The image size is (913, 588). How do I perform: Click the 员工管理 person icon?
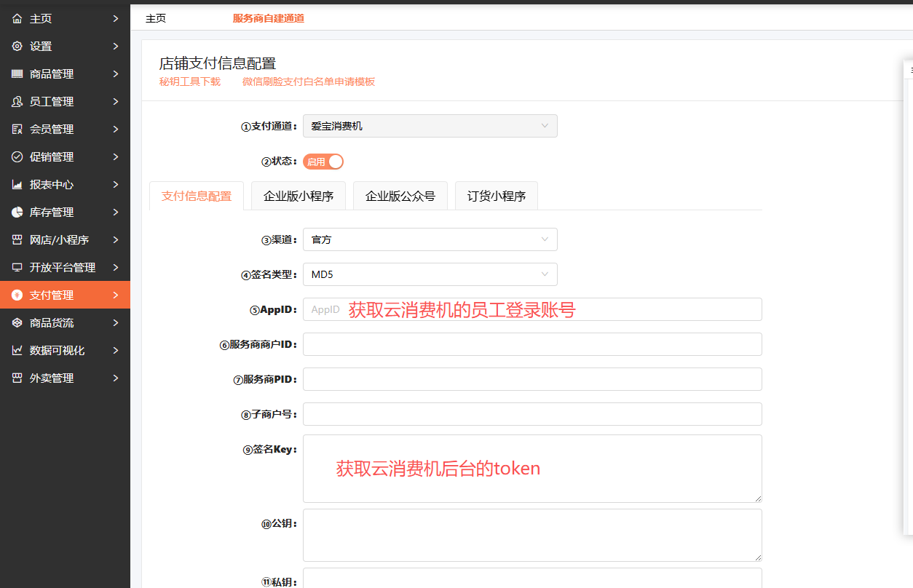click(x=17, y=102)
